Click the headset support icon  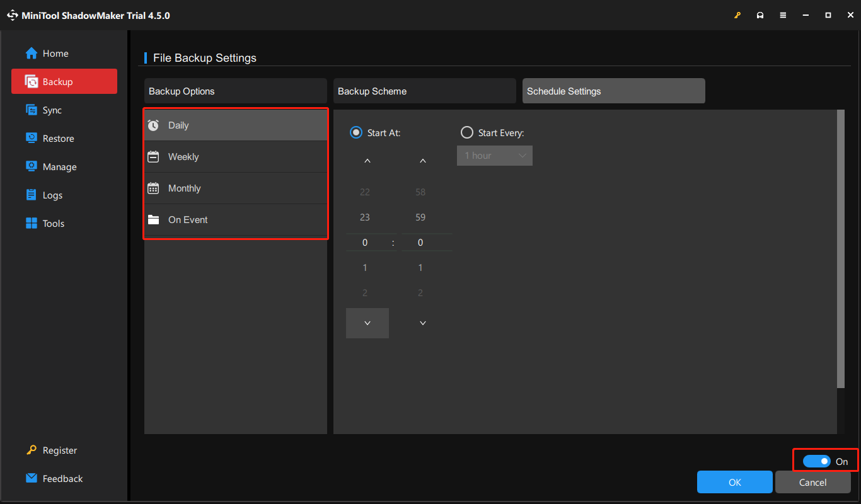(760, 15)
